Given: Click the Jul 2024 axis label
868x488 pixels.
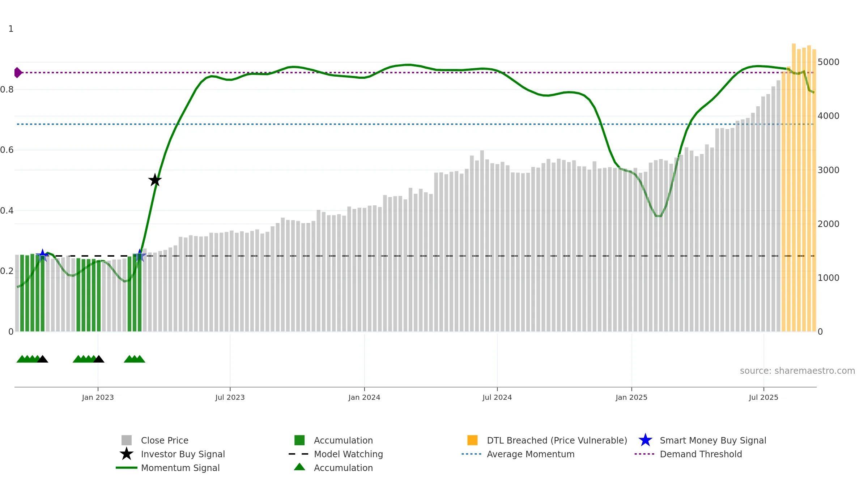Looking at the screenshot, I should (497, 398).
